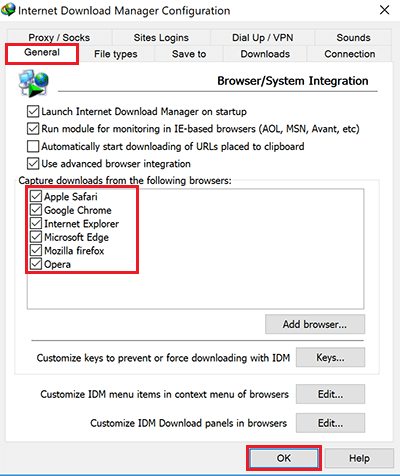Confirm settings with OK button

point(284,458)
